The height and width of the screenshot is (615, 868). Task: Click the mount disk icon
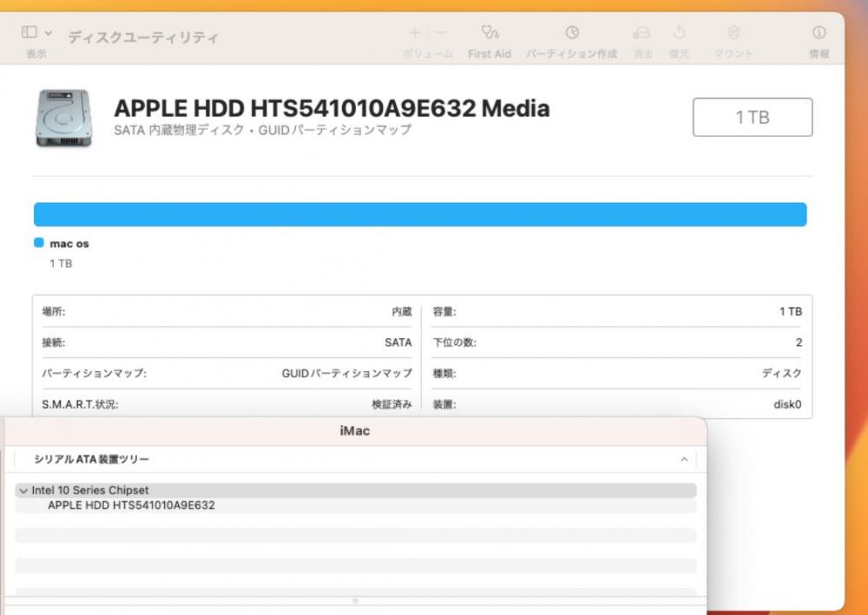pyautogui.click(x=733, y=33)
